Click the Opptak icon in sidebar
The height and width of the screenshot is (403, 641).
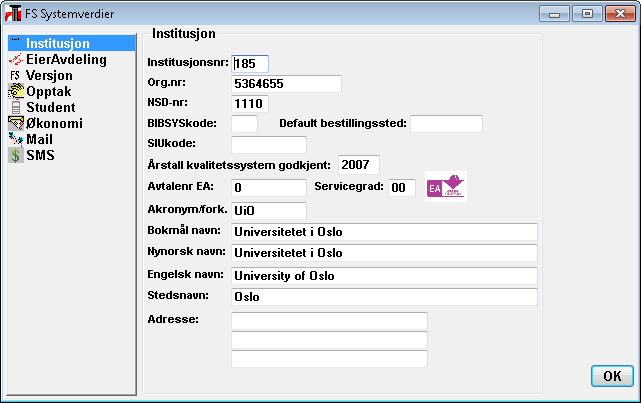coord(16,91)
